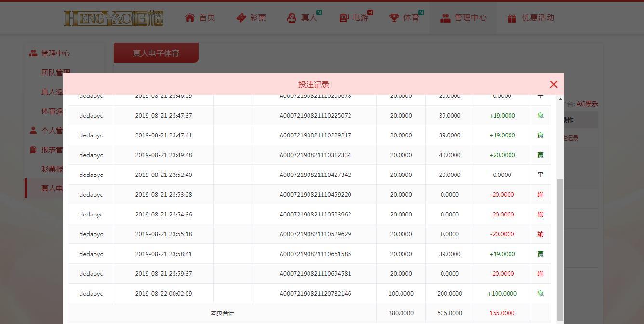Click the 本页合计 label
The image size is (644, 324).
click(x=222, y=313)
